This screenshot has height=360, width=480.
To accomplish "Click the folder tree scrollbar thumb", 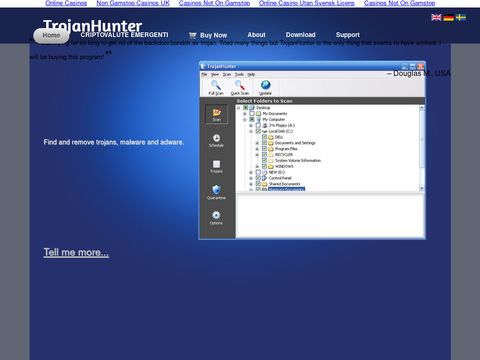I will coord(422,139).
